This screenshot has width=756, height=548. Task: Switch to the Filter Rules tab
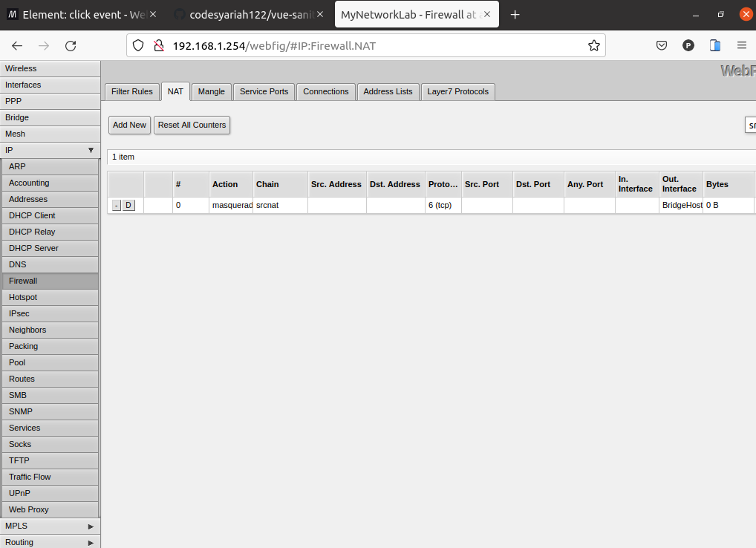132,91
